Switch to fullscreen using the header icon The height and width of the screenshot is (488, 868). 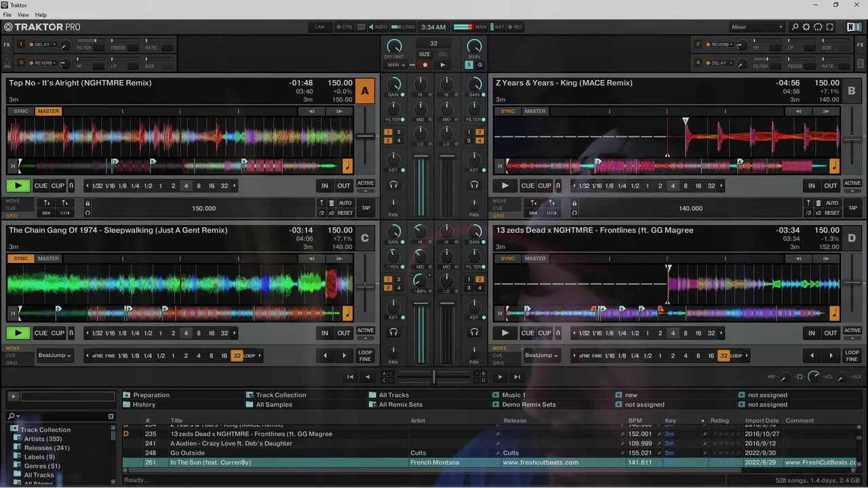829,27
